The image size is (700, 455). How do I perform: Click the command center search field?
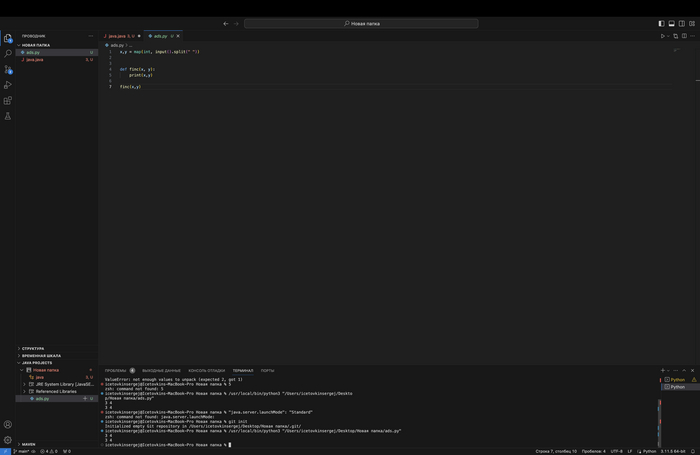coord(361,23)
